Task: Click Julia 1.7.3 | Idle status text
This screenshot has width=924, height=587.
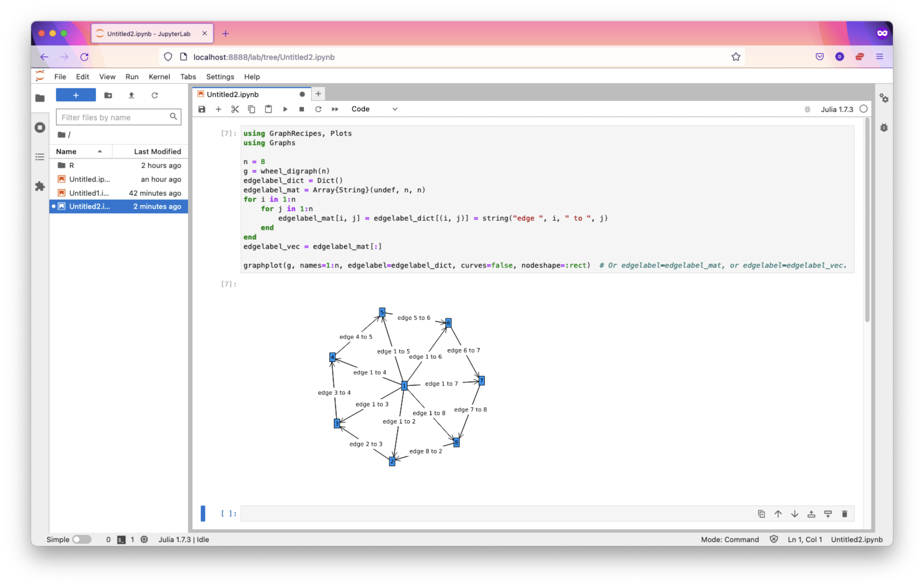Action: (x=184, y=539)
